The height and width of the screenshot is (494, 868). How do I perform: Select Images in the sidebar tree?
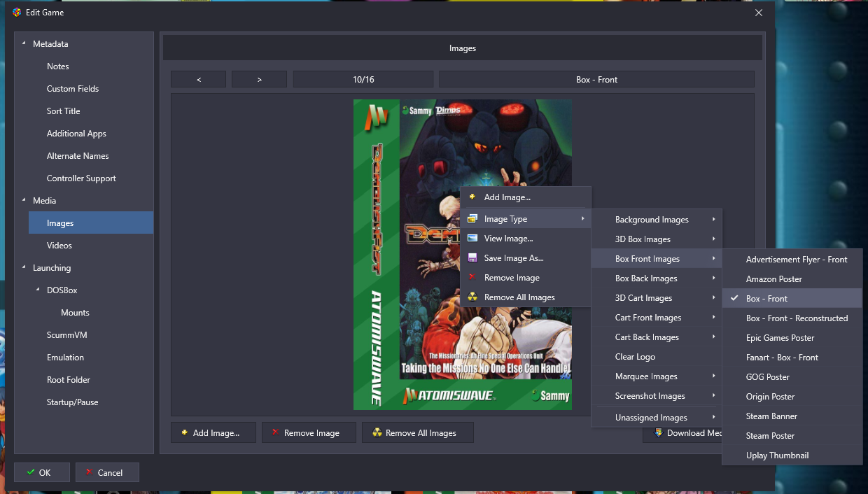[91, 223]
